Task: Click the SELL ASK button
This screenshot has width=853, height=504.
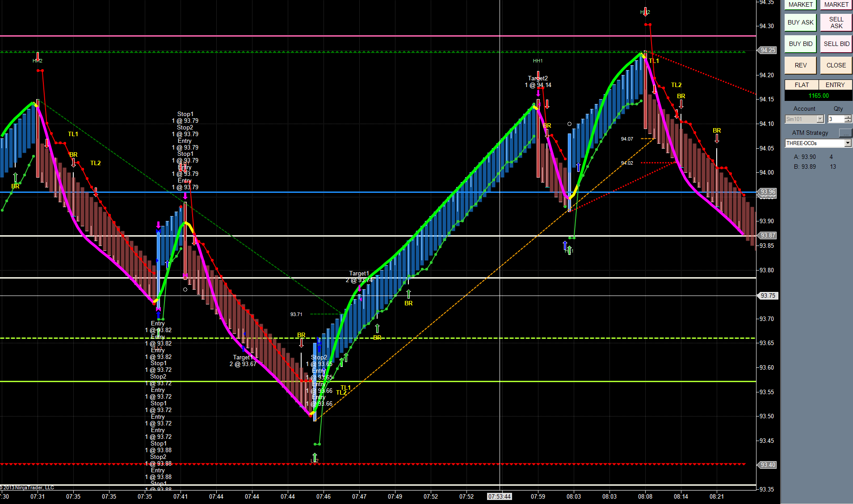Action: [836, 22]
